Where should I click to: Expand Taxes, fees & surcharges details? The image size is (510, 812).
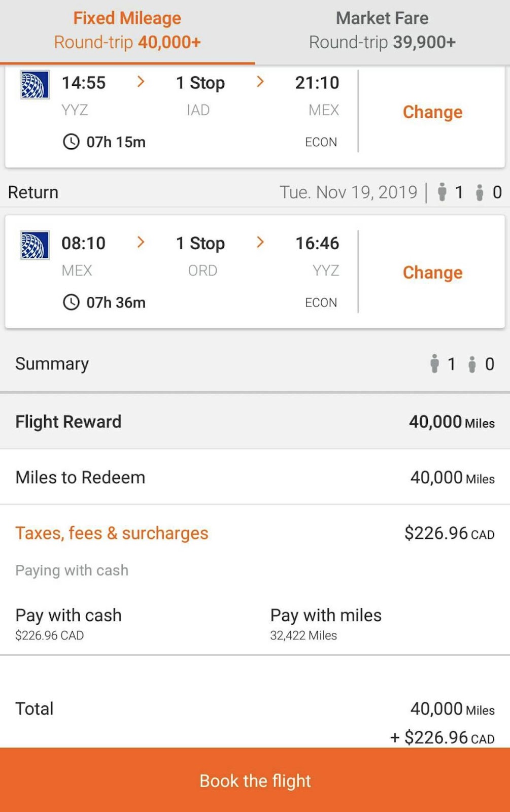(x=112, y=533)
